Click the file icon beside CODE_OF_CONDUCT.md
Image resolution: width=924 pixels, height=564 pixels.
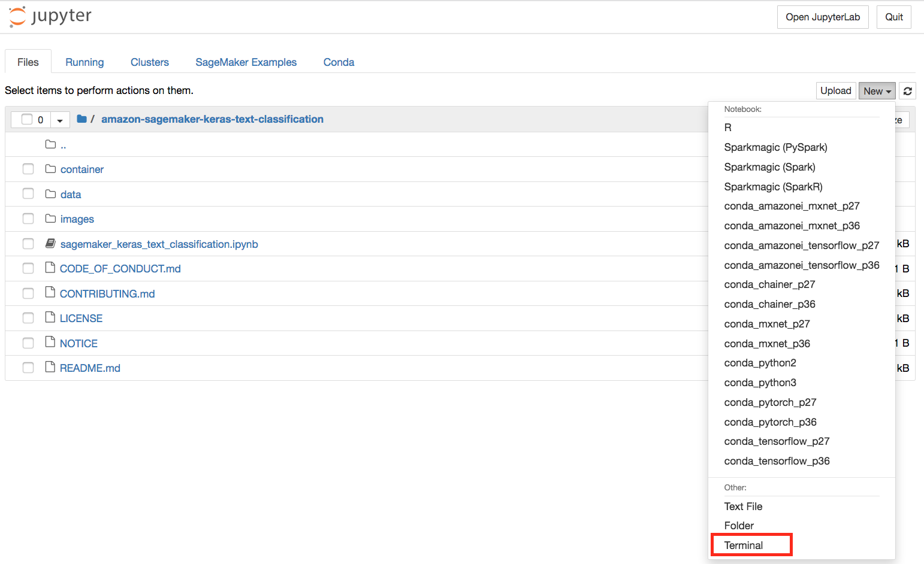(50, 268)
